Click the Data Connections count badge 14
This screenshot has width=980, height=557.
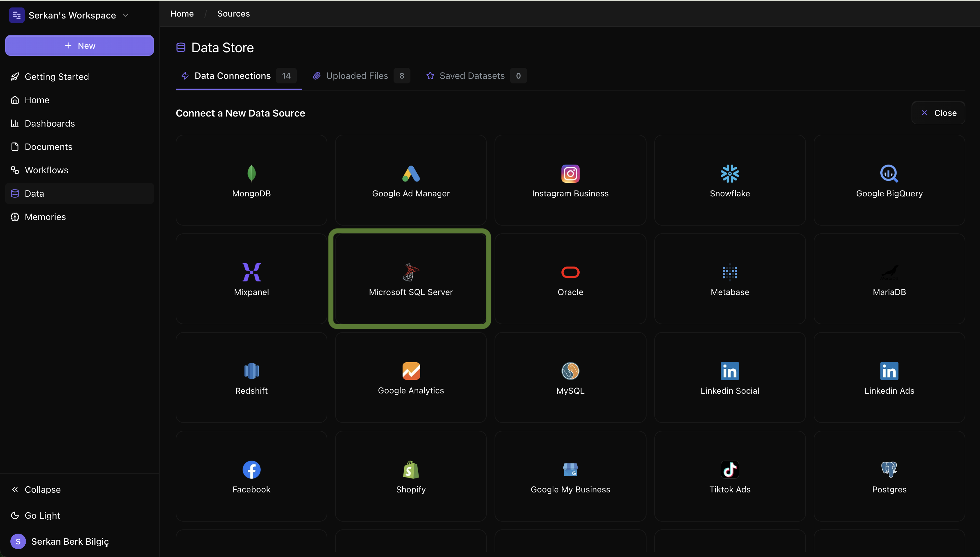(x=286, y=76)
